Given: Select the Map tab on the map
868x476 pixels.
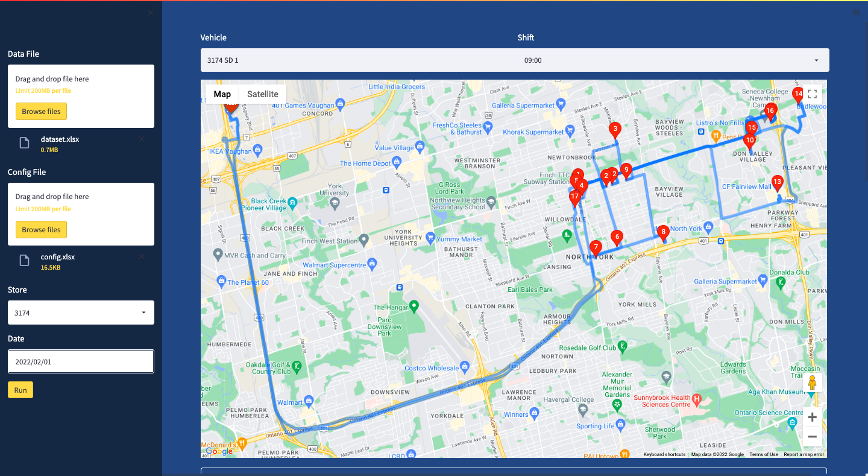Looking at the screenshot, I should tap(222, 94).
